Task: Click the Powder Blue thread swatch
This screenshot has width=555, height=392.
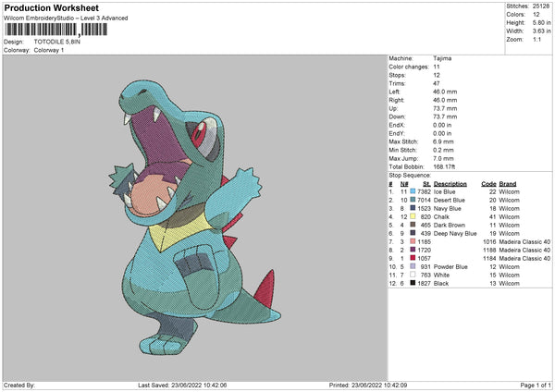Action: point(415,266)
